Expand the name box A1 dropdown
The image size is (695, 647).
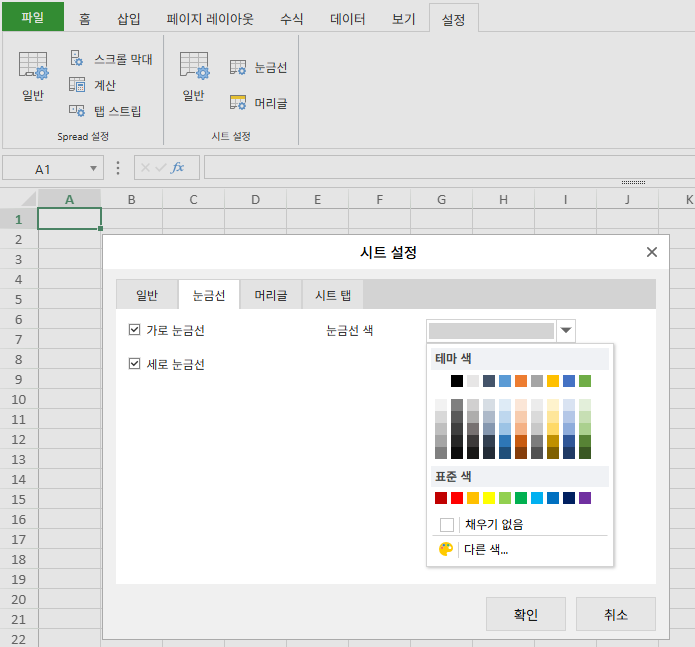93,168
